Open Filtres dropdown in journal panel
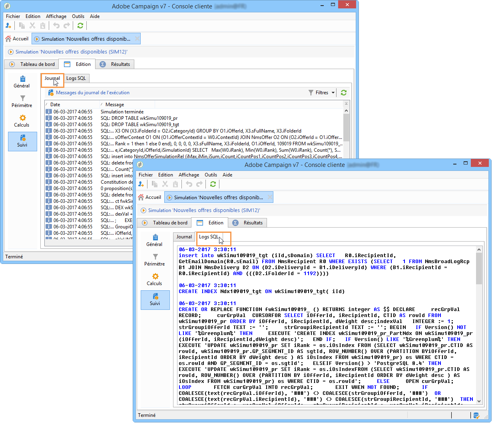504x448 pixels. point(322,93)
